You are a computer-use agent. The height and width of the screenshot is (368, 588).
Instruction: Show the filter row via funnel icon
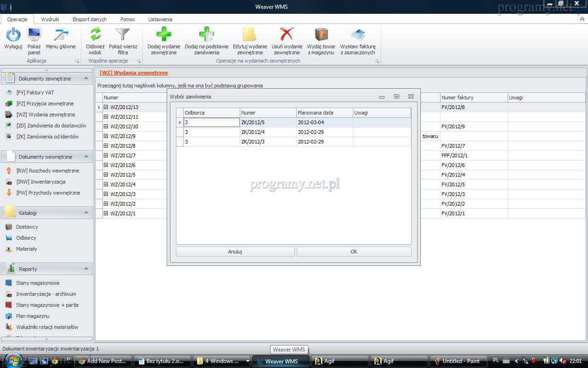(123, 35)
